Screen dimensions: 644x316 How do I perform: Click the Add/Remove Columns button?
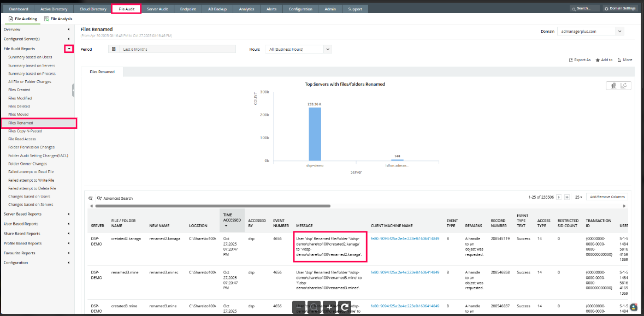pyautogui.click(x=607, y=197)
